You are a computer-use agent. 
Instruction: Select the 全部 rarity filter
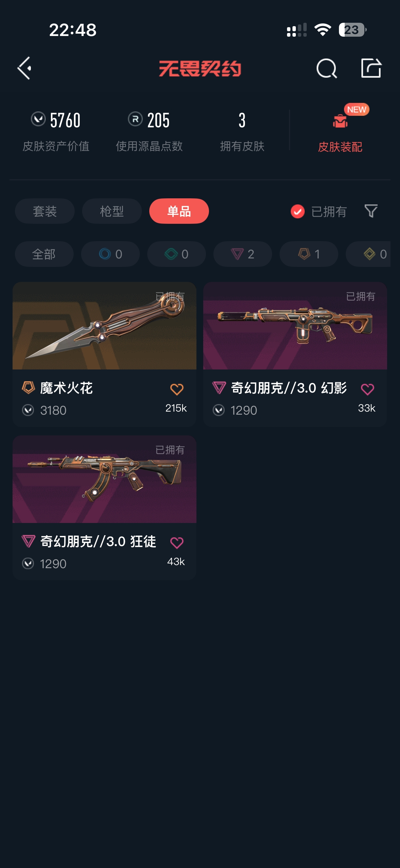pyautogui.click(x=44, y=254)
